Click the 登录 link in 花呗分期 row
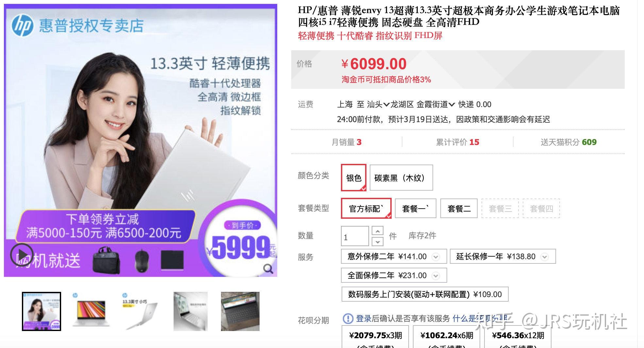The width and height of the screenshot is (644, 348). [364, 318]
